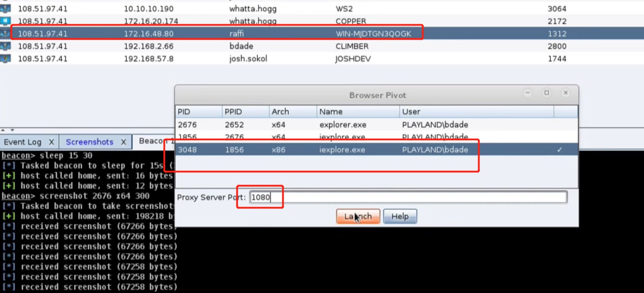The height and width of the screenshot is (293, 644).
Task: Select the x86 iexplore.exe row with PID 3048
Action: click(376, 149)
